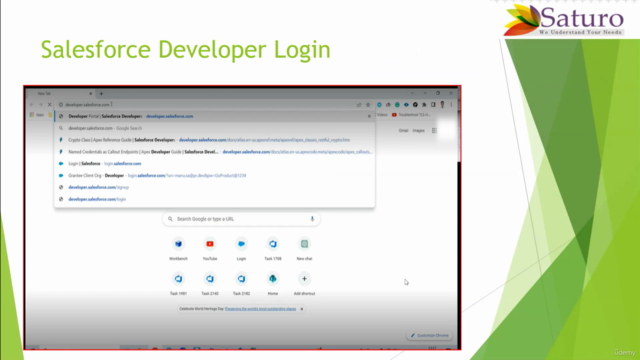Dismiss the World Heritage Day message
This screenshot has width=640, height=360.
(x=302, y=309)
